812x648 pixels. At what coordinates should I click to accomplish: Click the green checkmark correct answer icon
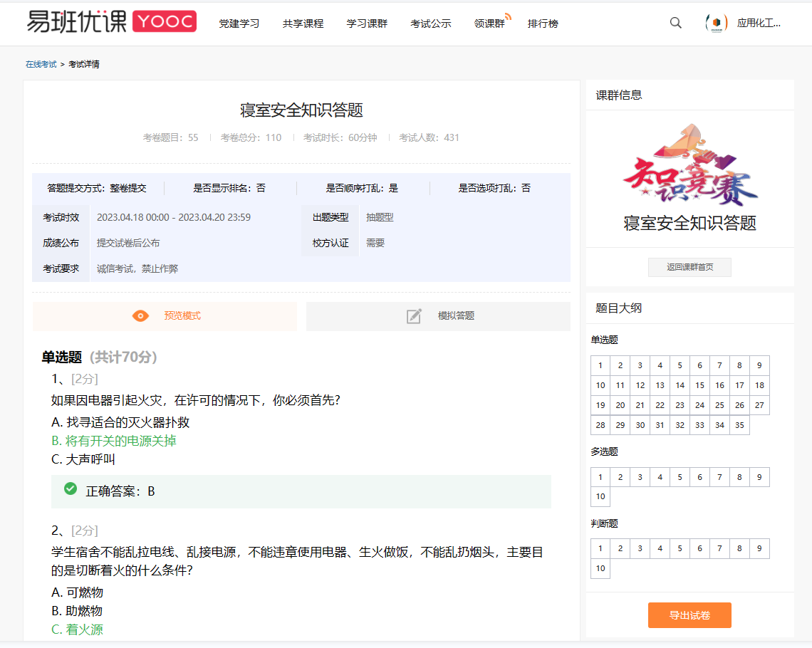(x=71, y=488)
